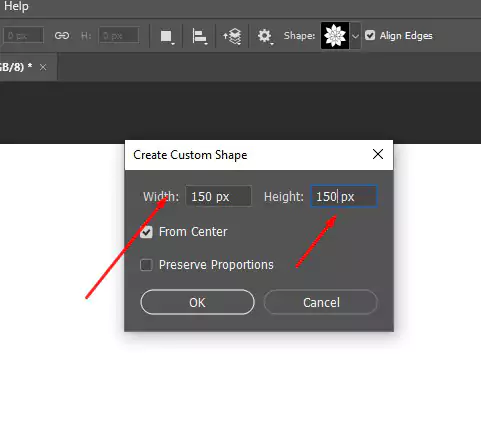Click the options bar width px field
Image resolution: width=481 pixels, height=428 pixels.
23,35
